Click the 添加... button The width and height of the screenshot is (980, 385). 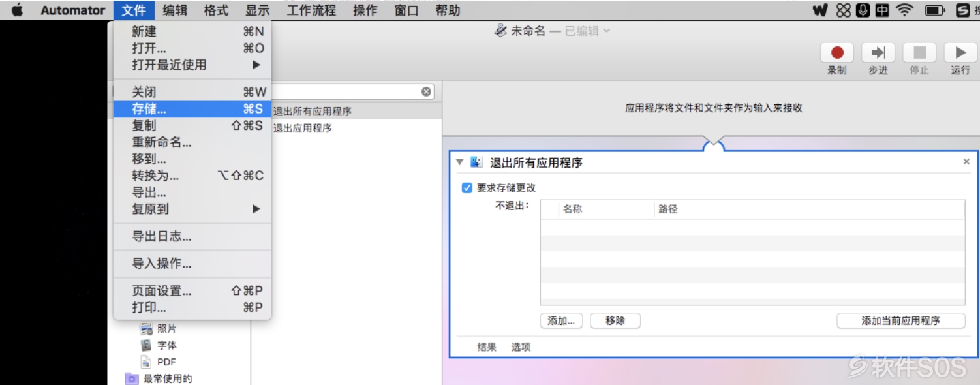point(561,320)
